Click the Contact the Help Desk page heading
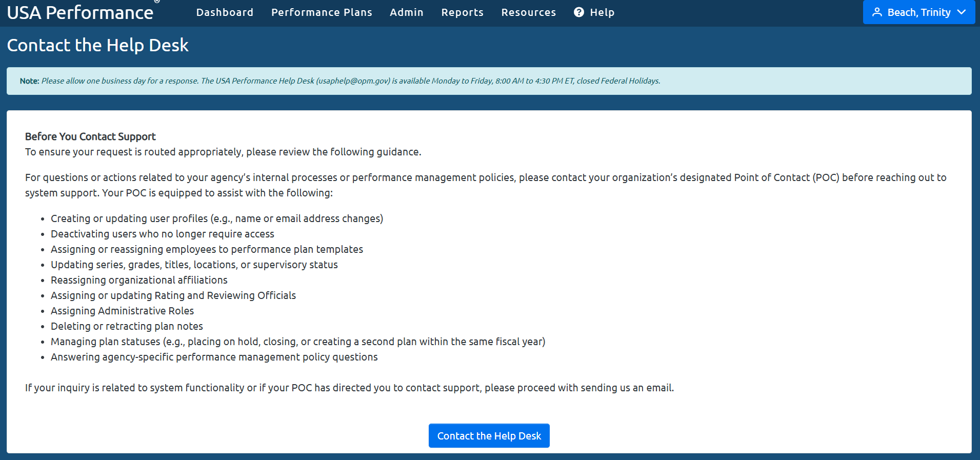980x460 pixels. click(98, 45)
